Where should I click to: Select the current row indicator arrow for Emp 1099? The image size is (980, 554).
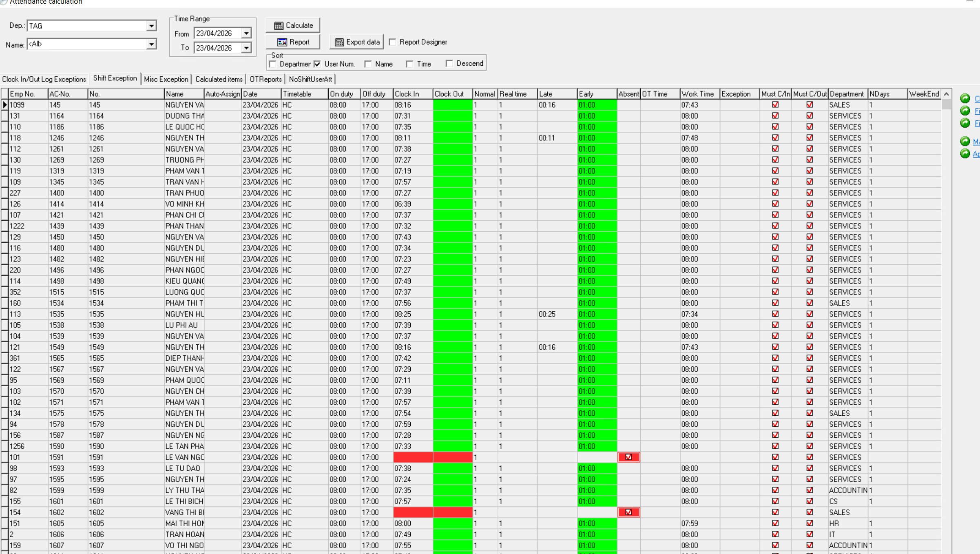coord(5,105)
